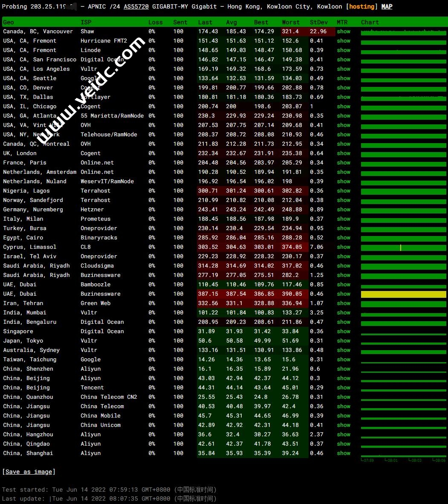Show MTR for Dubai Buzinessware row

click(344, 294)
